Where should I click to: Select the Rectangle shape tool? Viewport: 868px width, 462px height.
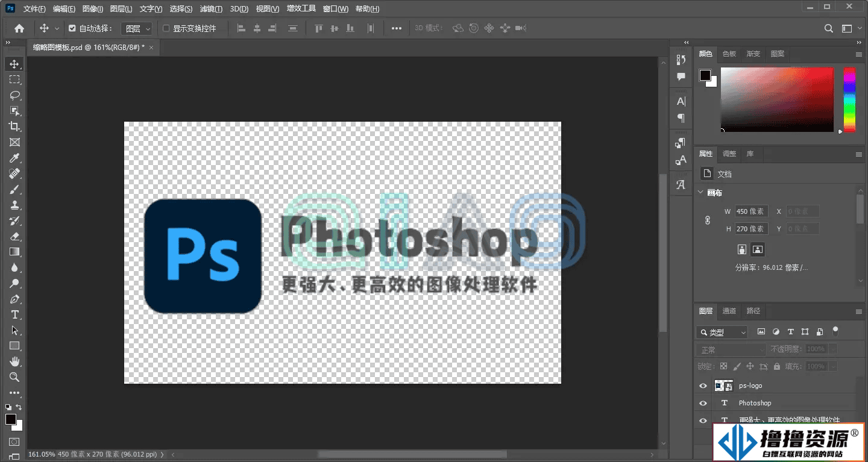pos(14,346)
